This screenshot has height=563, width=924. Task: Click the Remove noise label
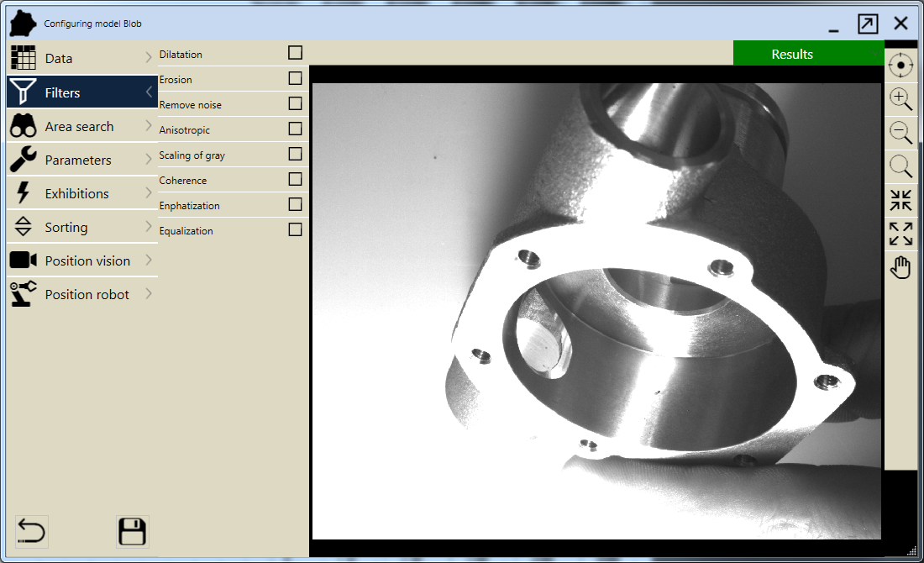(190, 105)
